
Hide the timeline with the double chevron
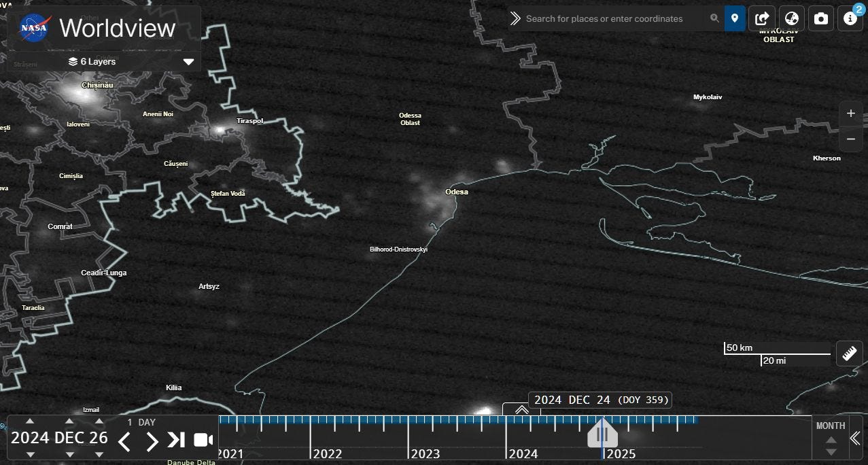coord(855,438)
